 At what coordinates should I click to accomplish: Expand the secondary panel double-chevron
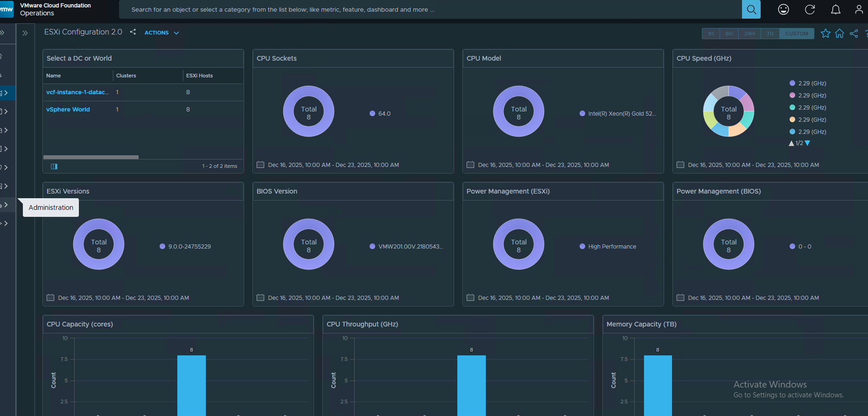coord(25,33)
